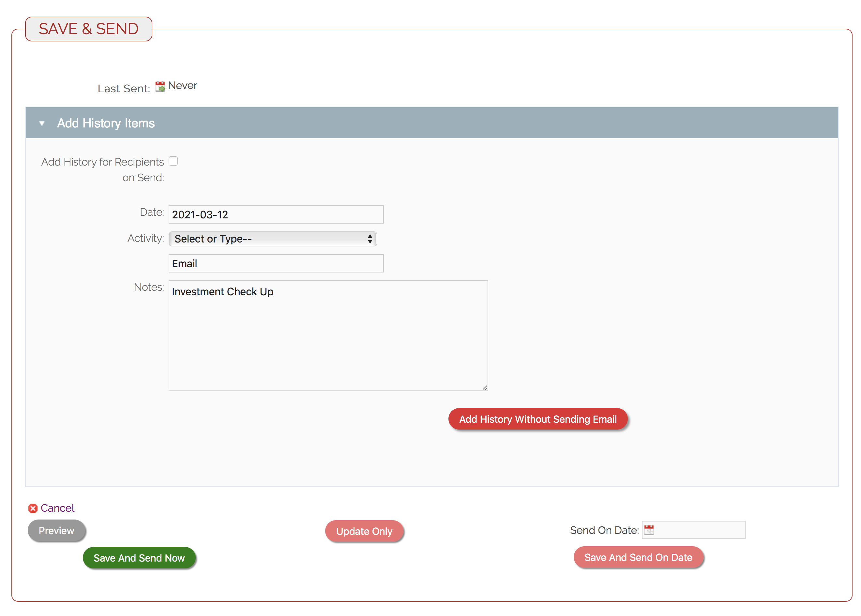861x616 pixels.
Task: Click the calendar icon beside Last Sent
Action: point(160,86)
